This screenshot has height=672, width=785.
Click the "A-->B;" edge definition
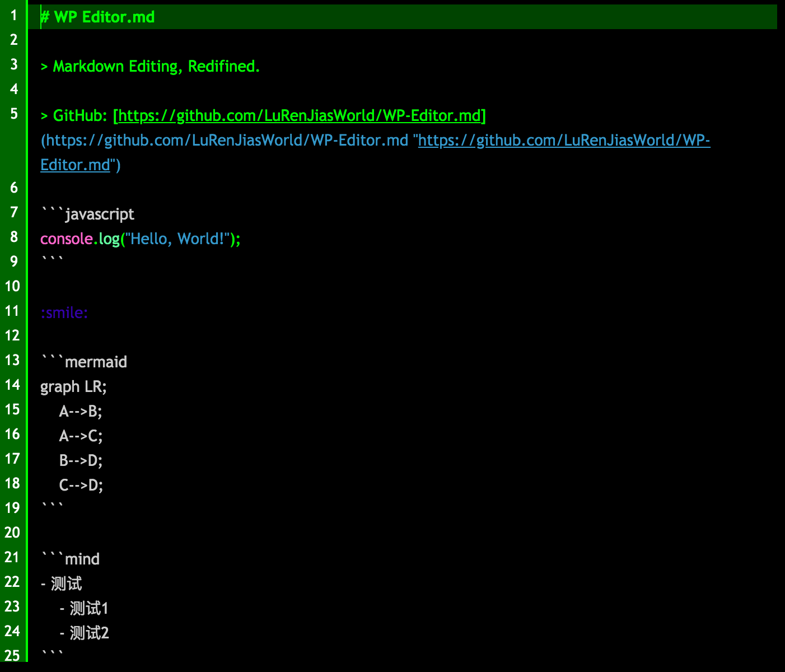(x=81, y=411)
